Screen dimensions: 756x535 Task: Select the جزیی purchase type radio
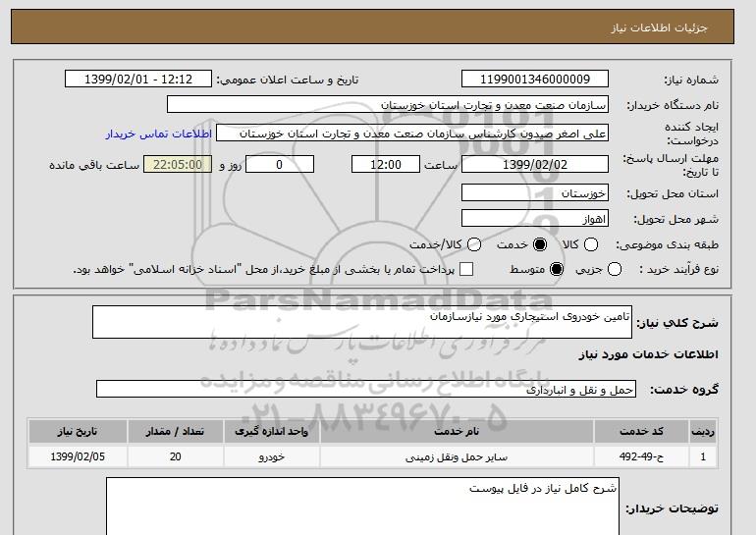(615, 269)
